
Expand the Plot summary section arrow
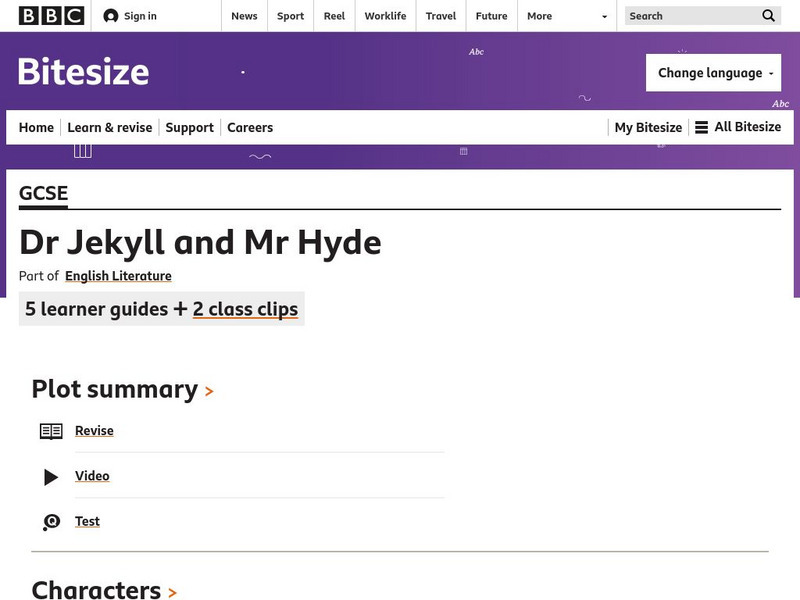209,392
